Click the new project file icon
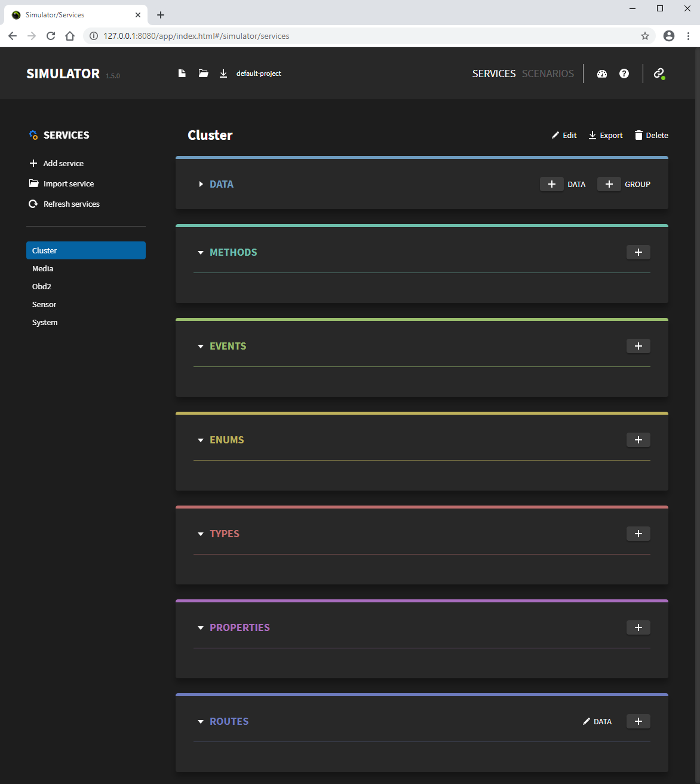700x784 pixels. pyautogui.click(x=182, y=73)
